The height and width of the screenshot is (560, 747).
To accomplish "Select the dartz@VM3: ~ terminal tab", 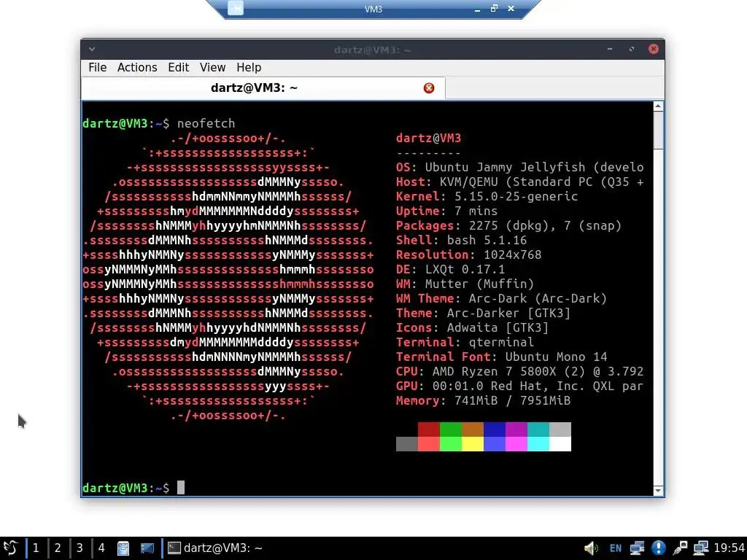I will 263,88.
